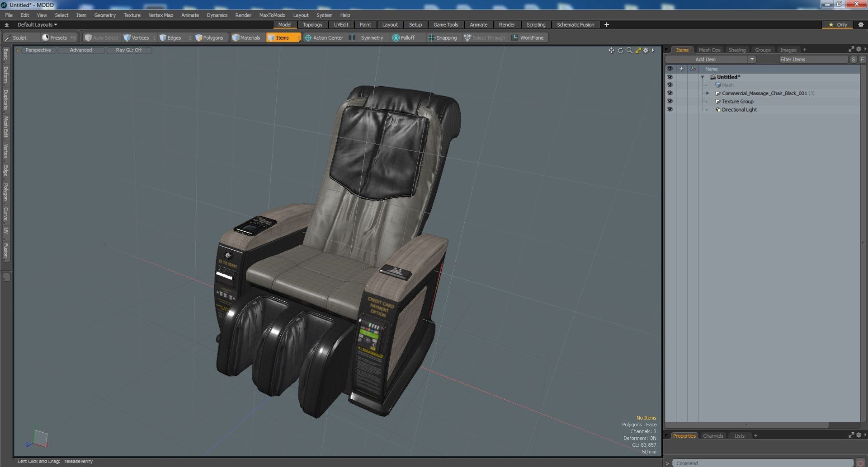Image resolution: width=868 pixels, height=467 pixels.
Task: Open Action Center options
Action: (324, 37)
